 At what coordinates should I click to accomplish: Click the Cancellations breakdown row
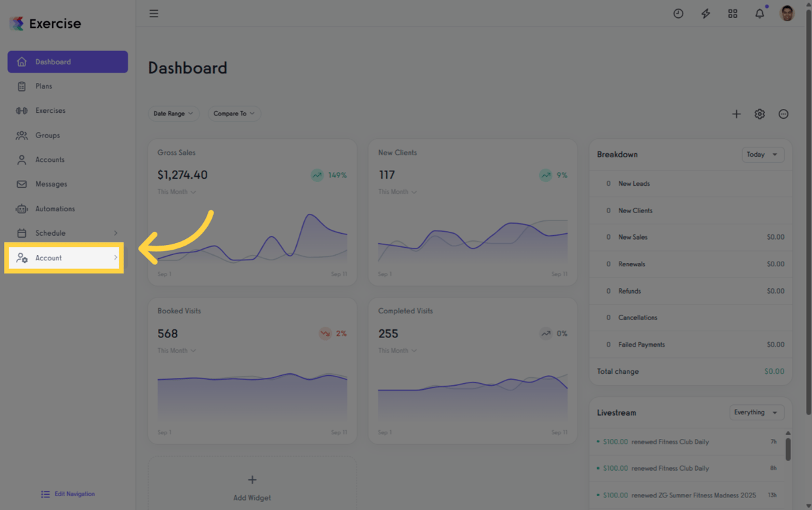click(690, 317)
